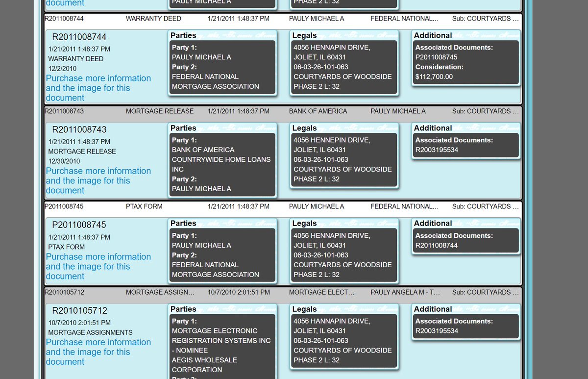Open purchase link for document R2011008743

click(x=98, y=180)
